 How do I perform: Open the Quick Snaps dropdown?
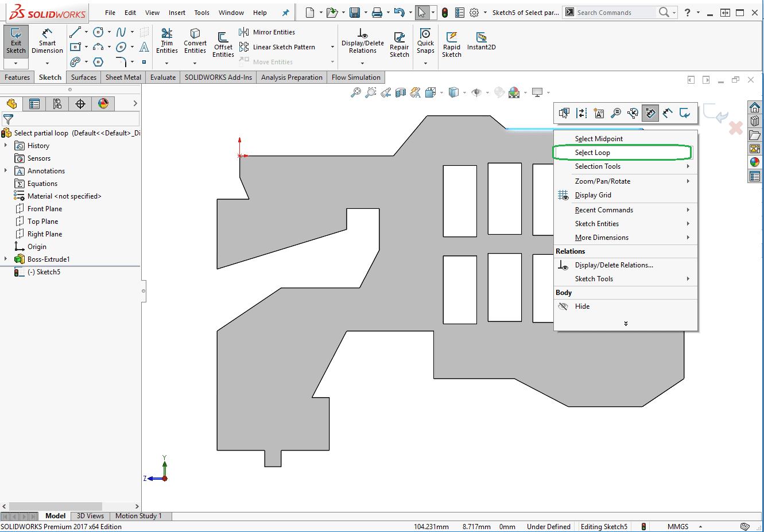425,63
